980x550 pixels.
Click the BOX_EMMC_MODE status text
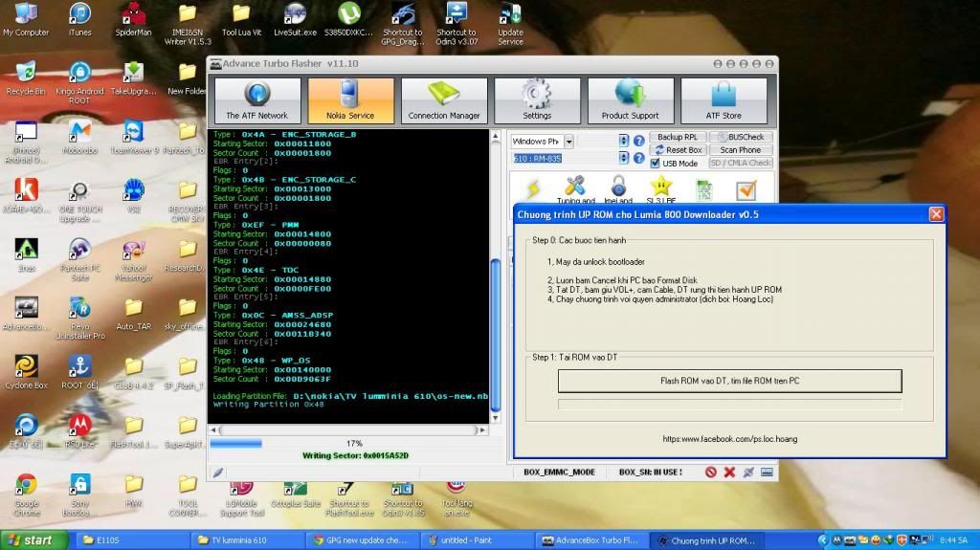click(x=559, y=472)
